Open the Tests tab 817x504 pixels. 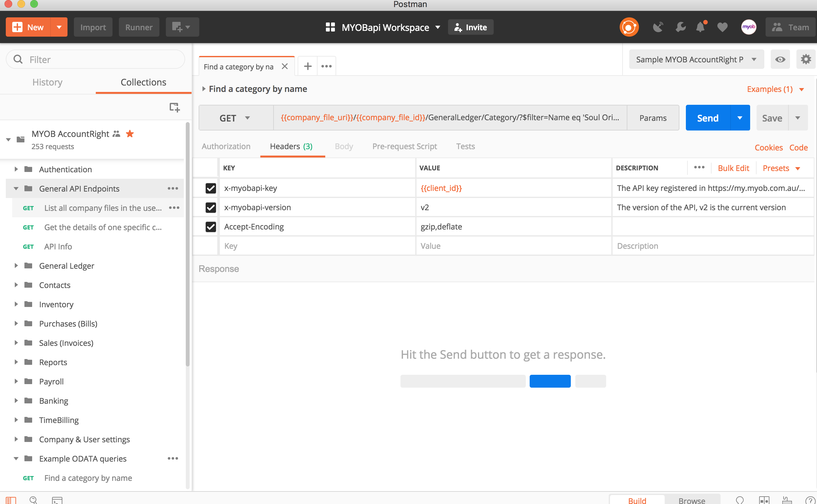point(465,146)
